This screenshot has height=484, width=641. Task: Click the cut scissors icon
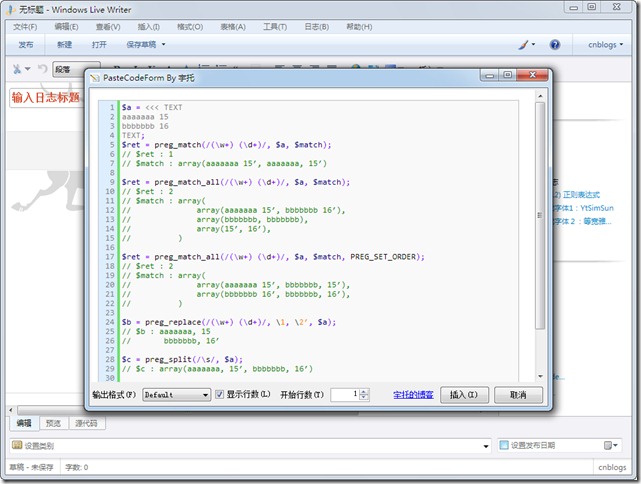point(17,69)
